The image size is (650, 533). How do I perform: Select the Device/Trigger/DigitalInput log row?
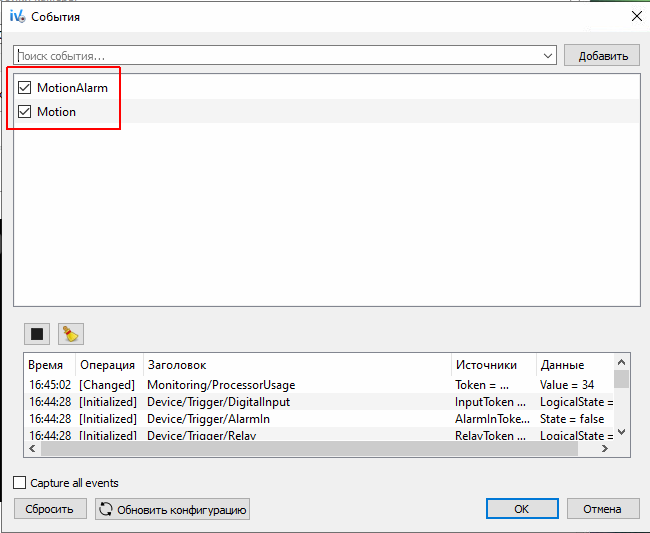tap(319, 402)
